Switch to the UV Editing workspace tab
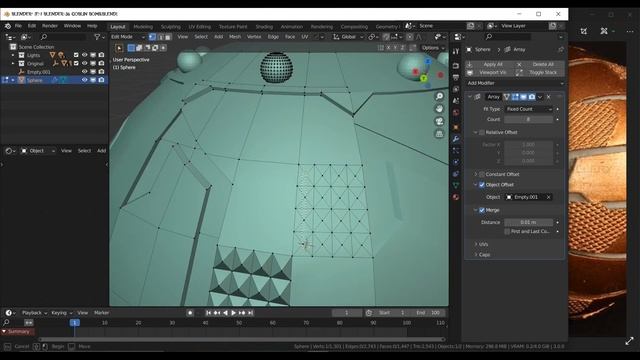 pos(200,27)
